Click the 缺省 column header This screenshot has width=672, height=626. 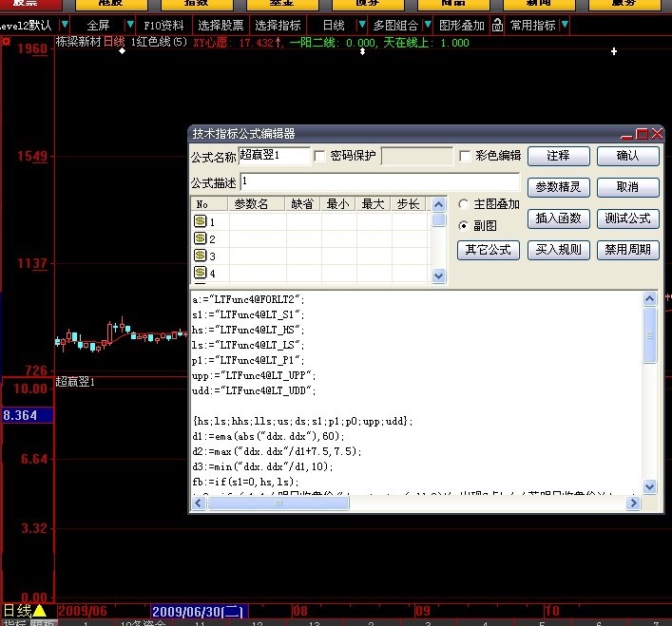point(302,204)
